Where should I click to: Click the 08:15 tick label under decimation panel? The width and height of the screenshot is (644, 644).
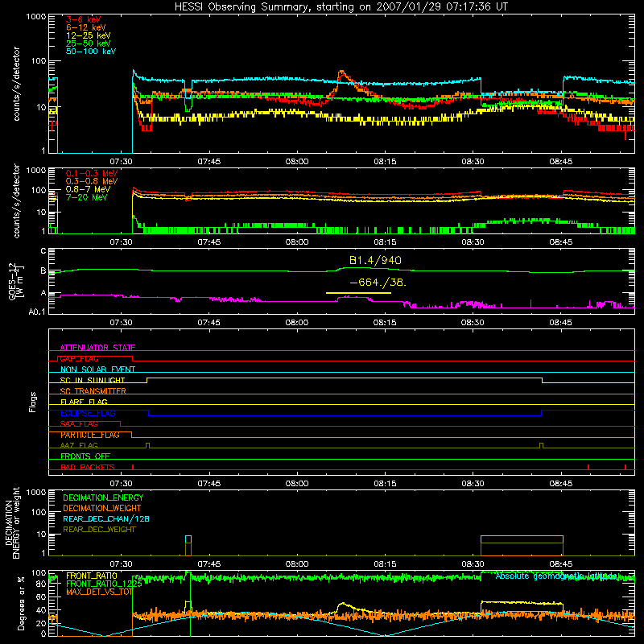point(385,563)
